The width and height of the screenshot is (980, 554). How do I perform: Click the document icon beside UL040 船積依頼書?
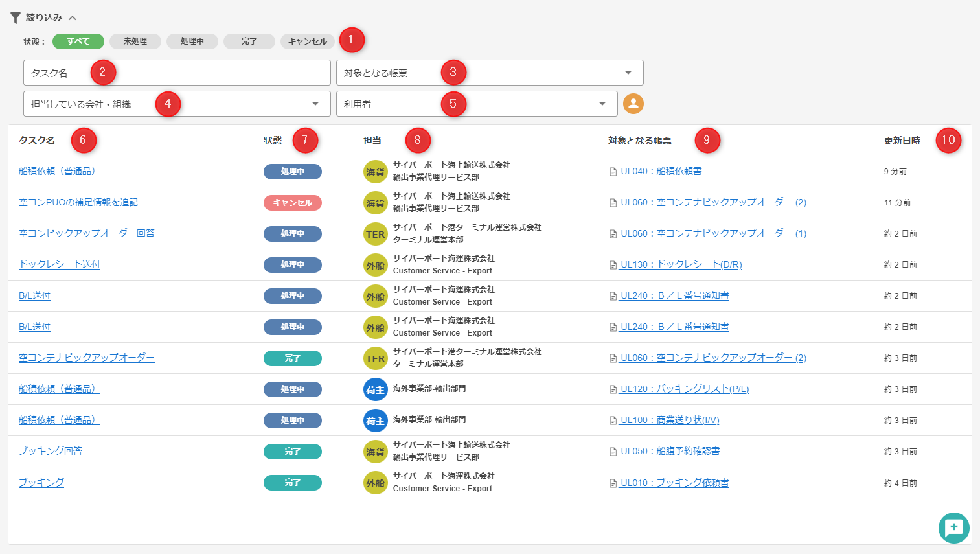click(613, 172)
